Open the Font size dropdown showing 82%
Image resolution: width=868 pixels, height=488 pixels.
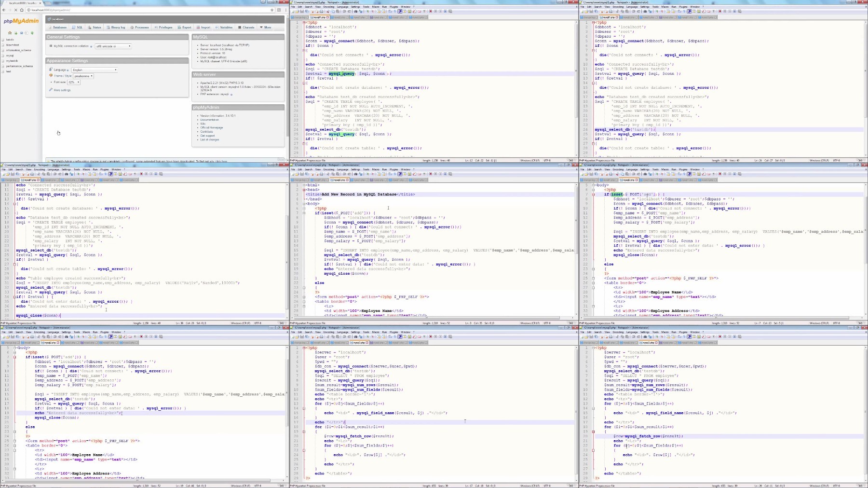(x=73, y=83)
